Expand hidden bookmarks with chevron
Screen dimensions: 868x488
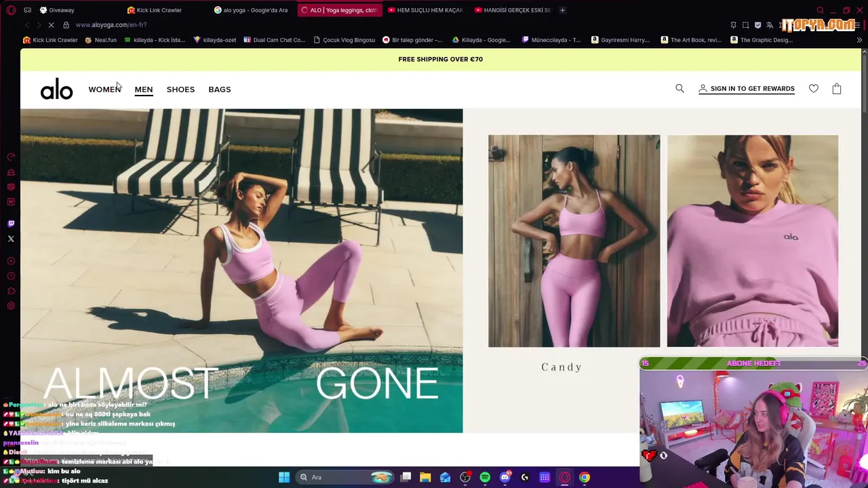pyautogui.click(x=859, y=40)
